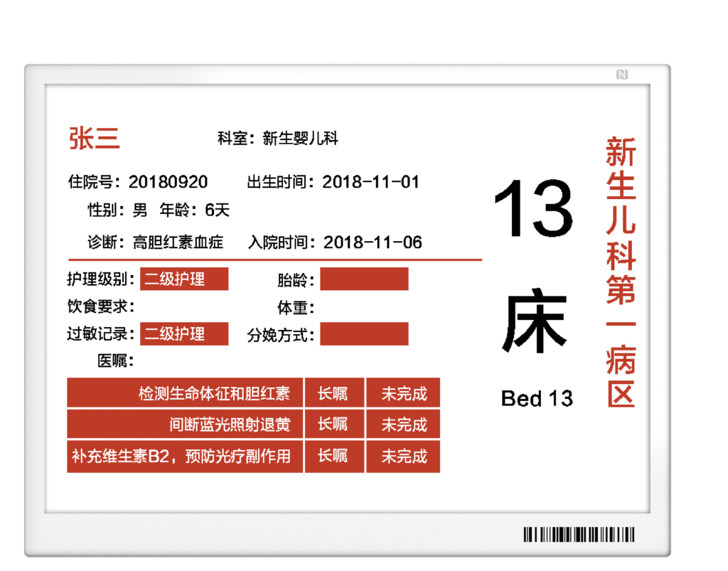Click 长嘱 in the 补充维生素B2 row
This screenshot has width=728, height=571.
click(334, 456)
